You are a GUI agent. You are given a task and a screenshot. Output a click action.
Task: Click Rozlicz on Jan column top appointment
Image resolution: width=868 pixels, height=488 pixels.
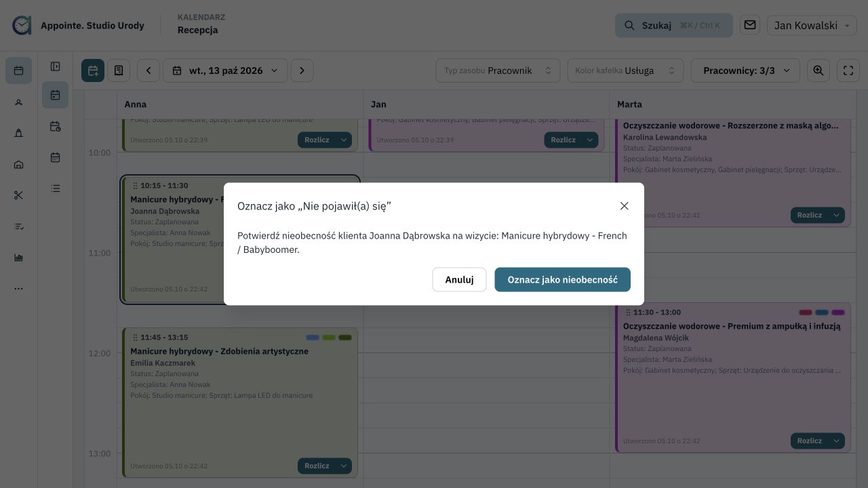tap(564, 140)
